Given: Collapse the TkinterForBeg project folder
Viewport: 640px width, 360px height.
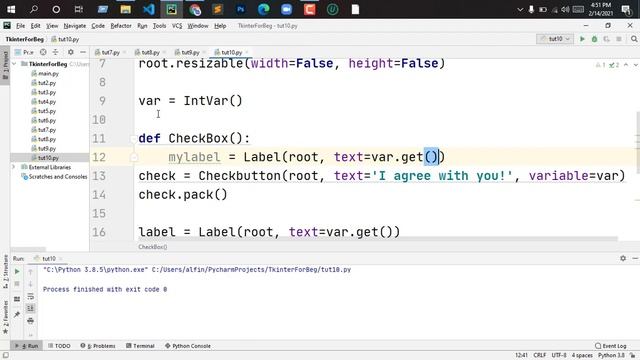Looking at the screenshot, I should [14, 64].
